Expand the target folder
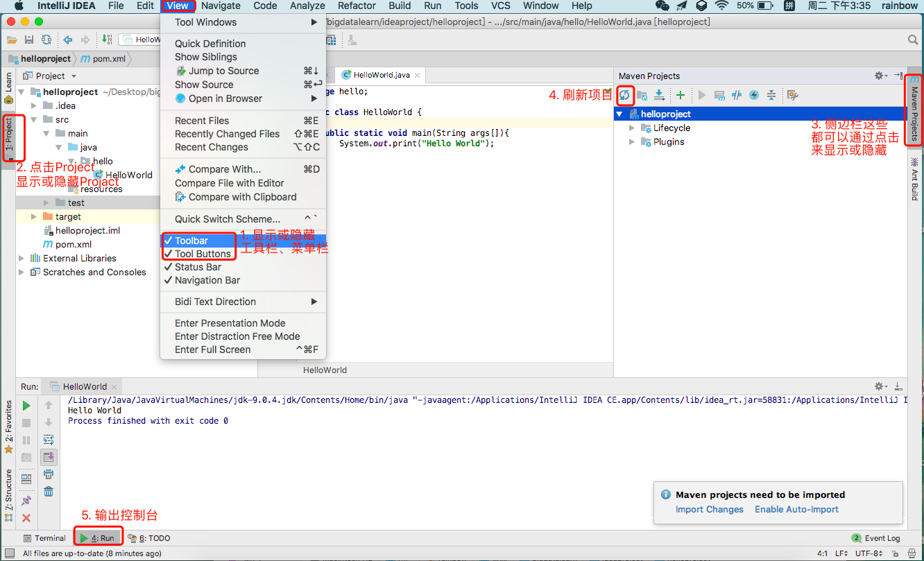924x561 pixels. click(33, 216)
